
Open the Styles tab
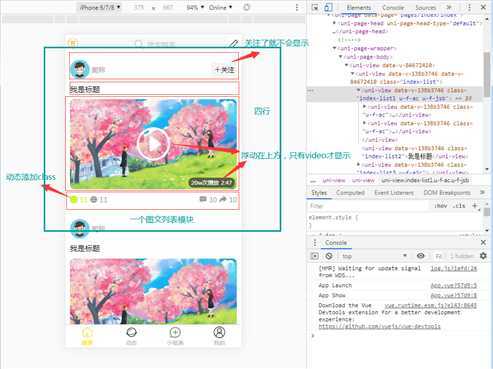(319, 193)
